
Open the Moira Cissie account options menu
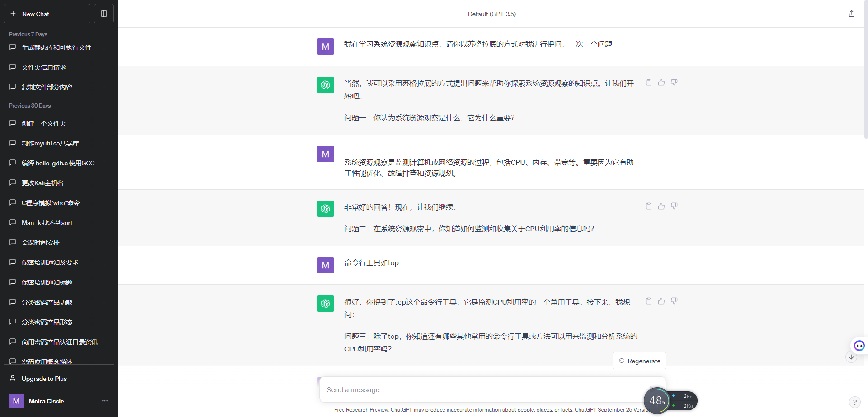point(105,401)
